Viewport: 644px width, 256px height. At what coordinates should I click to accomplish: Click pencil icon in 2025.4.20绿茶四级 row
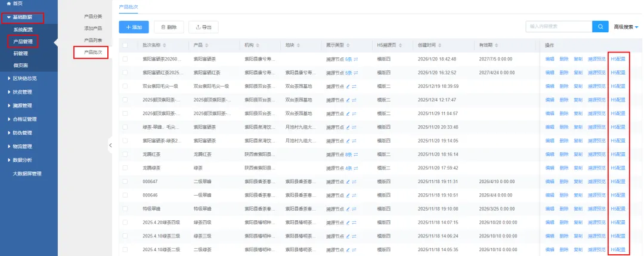pos(348,223)
